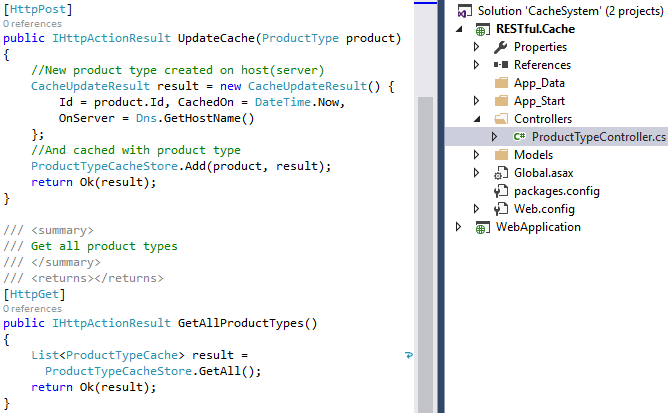The height and width of the screenshot is (413, 668).
Task: Collapse the RESTful.Cache project node
Action: click(459, 29)
